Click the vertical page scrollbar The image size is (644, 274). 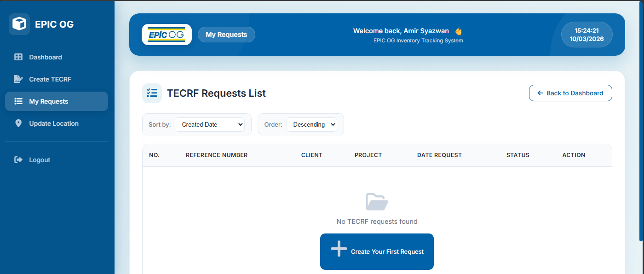click(x=641, y=121)
